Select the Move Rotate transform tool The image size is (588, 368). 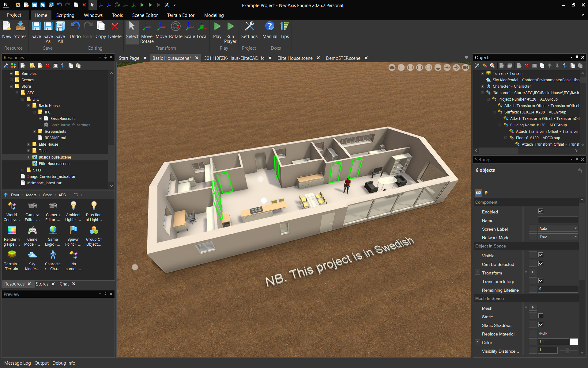[x=147, y=32]
